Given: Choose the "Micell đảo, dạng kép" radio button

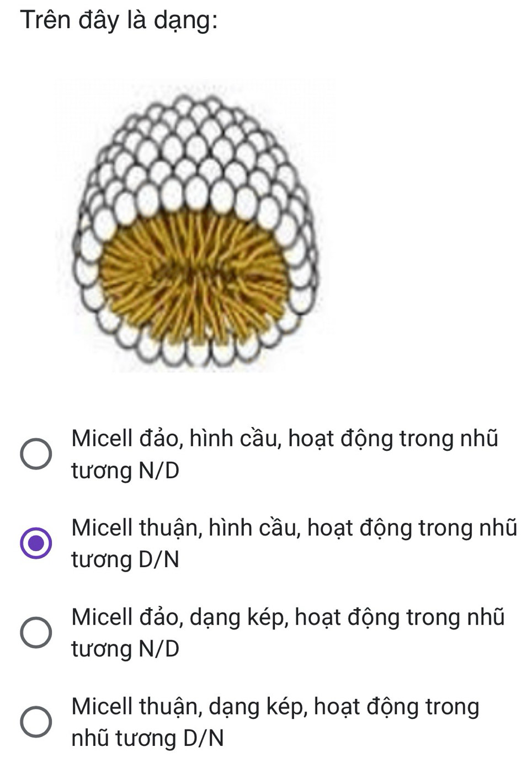Looking at the screenshot, I should 36,632.
